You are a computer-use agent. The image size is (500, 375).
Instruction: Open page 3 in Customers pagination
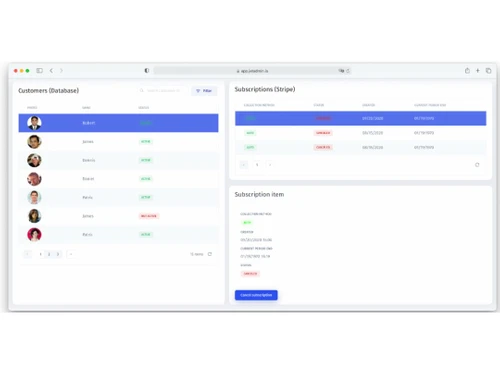click(58, 254)
